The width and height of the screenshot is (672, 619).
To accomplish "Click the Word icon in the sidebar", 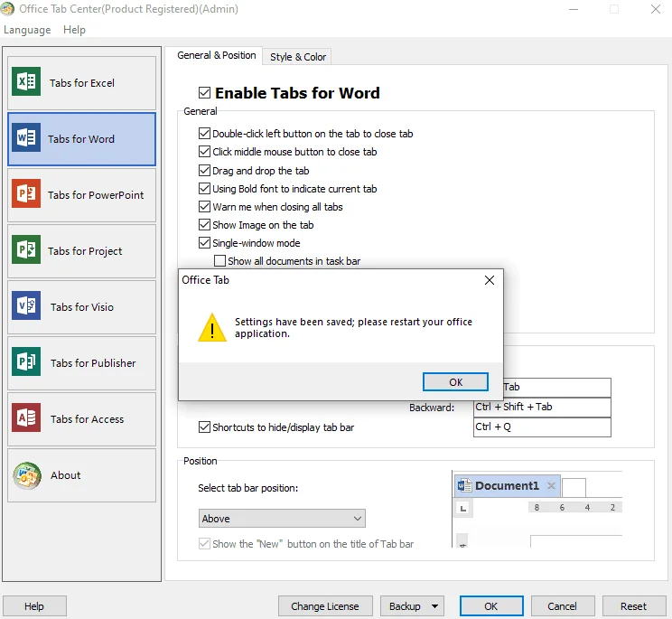I will coord(26,137).
